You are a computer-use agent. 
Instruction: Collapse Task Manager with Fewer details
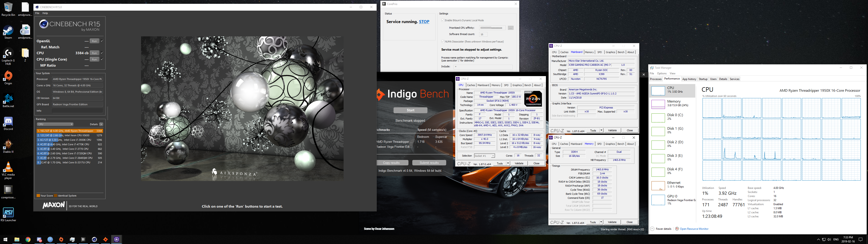(661, 229)
